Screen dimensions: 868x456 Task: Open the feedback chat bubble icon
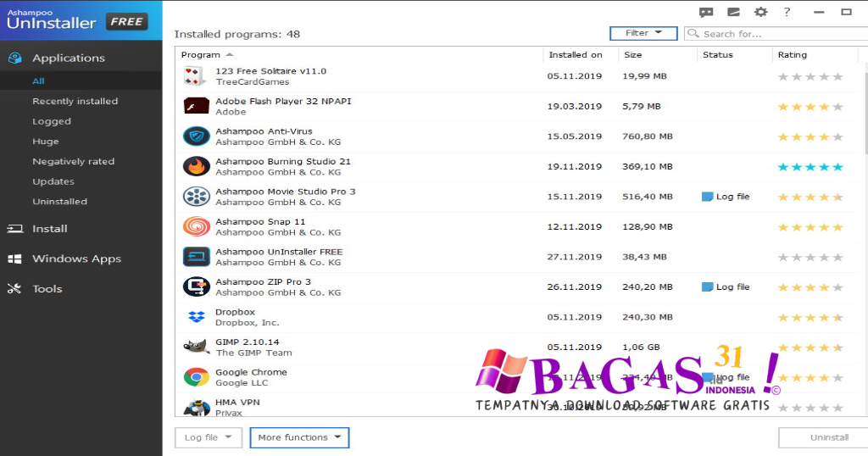[706, 12]
